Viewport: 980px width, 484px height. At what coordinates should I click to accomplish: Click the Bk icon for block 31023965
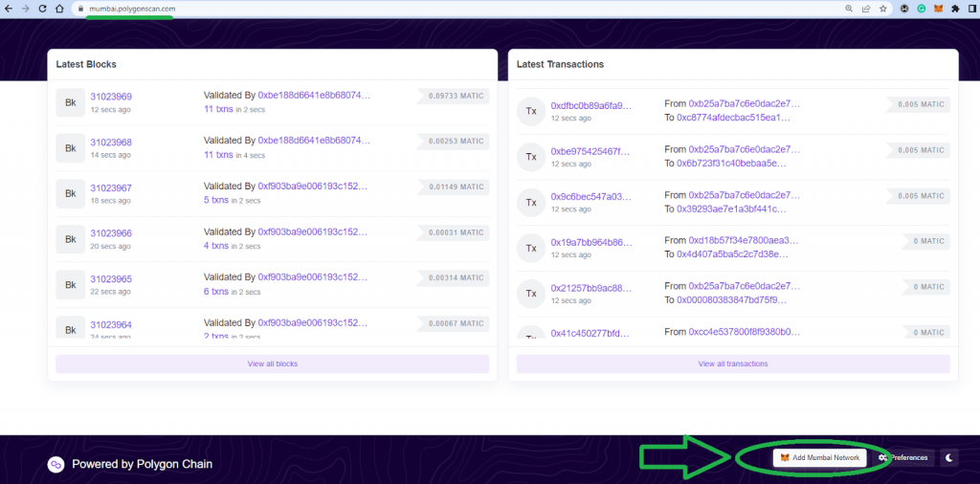coord(71,285)
